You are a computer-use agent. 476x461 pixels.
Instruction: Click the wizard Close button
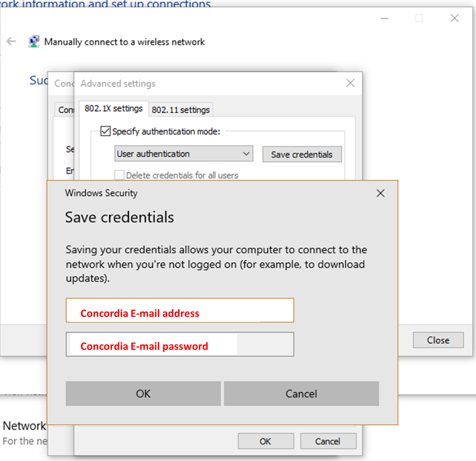pos(438,340)
